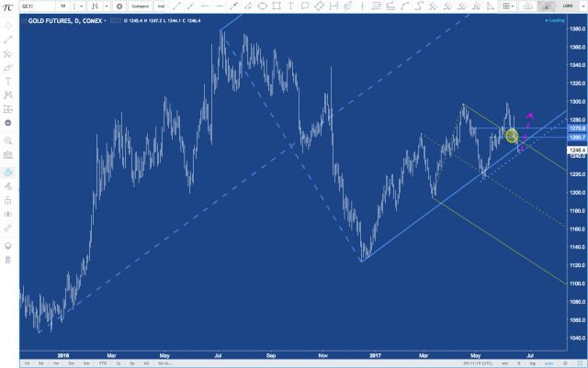Select the 1d time range
Screen dimensions: 588x368
[x=27, y=363]
